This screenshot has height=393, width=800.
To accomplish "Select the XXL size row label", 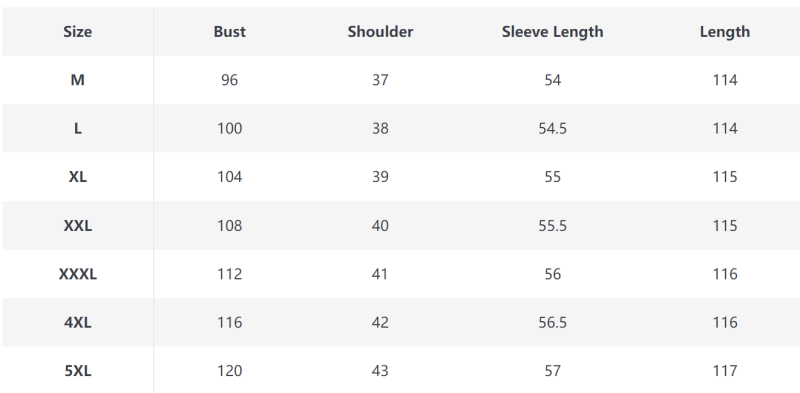I will [x=78, y=226].
